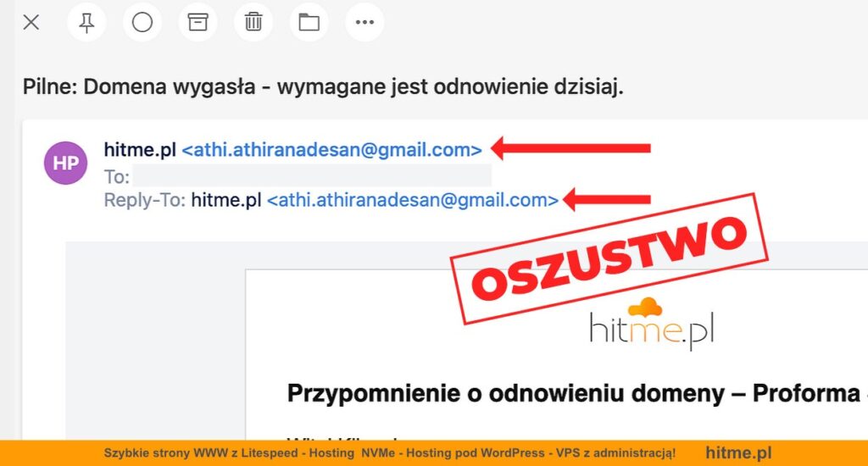Click the Reply-To label text
Image resolution: width=868 pixels, height=466 pixels.
(x=144, y=200)
